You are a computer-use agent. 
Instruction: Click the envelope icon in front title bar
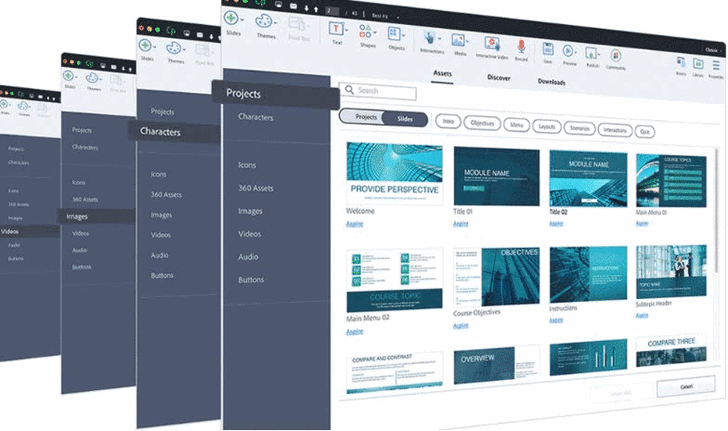click(x=293, y=7)
